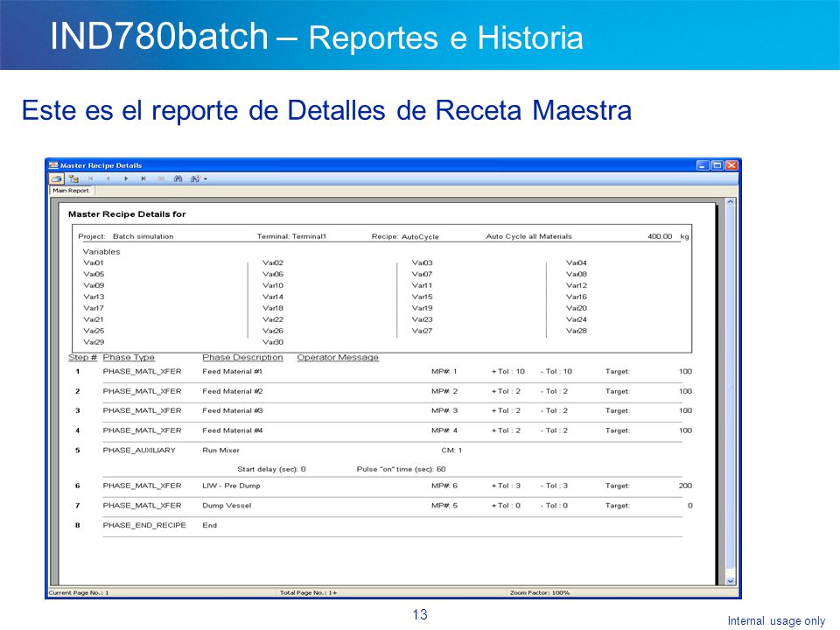This screenshot has height=630, width=840.
Task: Click 'Batch simulation' project value
Action: click(143, 236)
